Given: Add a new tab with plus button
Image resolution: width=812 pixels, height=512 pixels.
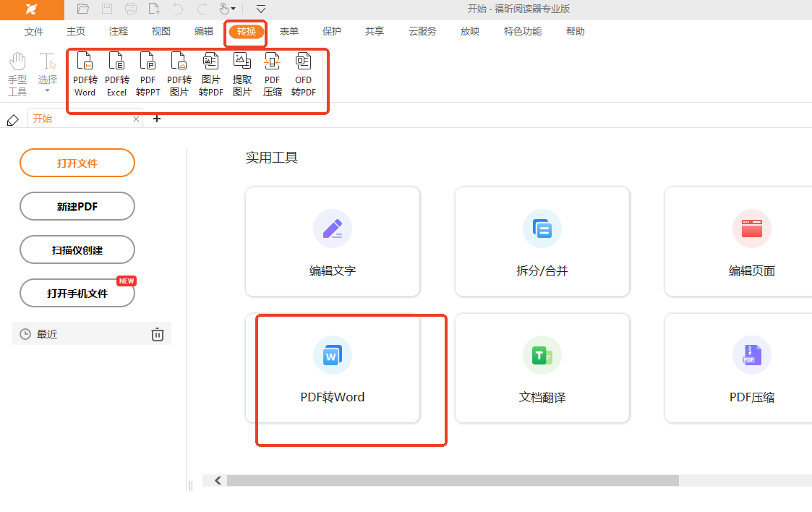Looking at the screenshot, I should (x=157, y=119).
